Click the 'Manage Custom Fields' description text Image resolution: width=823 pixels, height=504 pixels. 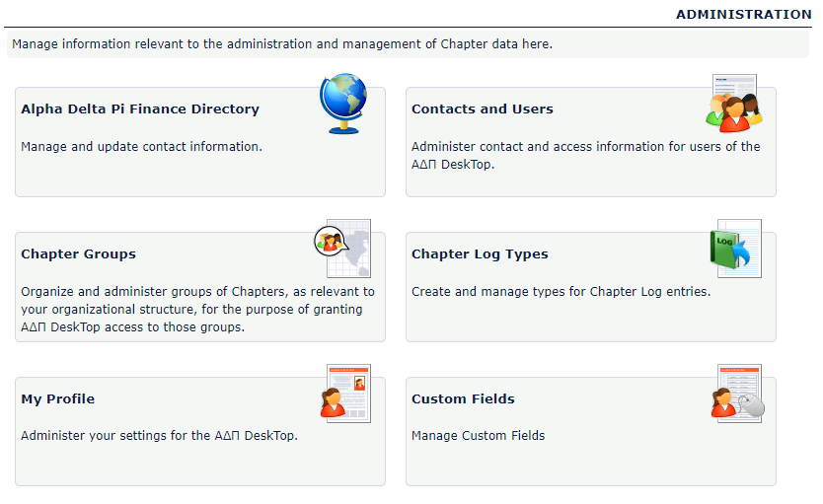coord(479,436)
